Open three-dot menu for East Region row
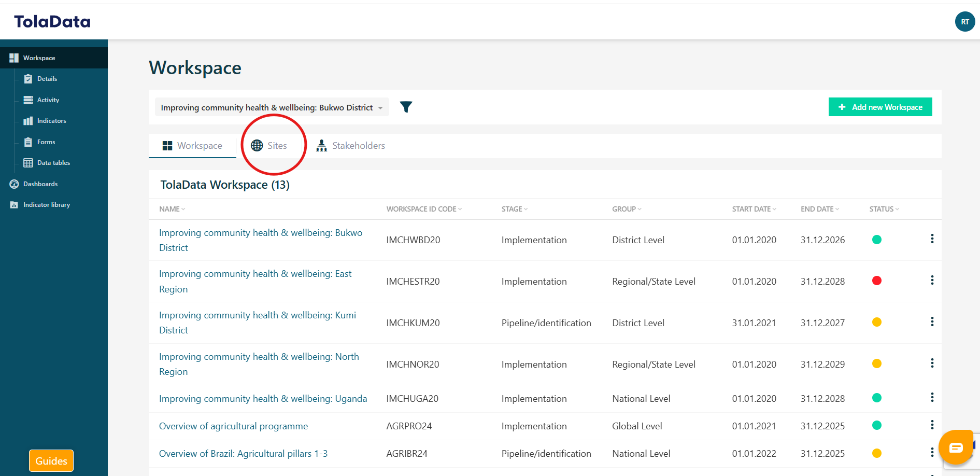Image resolution: width=980 pixels, height=476 pixels. pyautogui.click(x=932, y=281)
